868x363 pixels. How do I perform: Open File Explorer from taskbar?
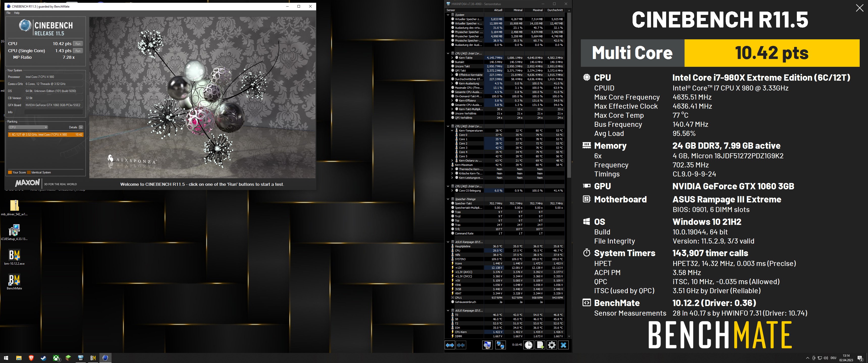coord(18,358)
